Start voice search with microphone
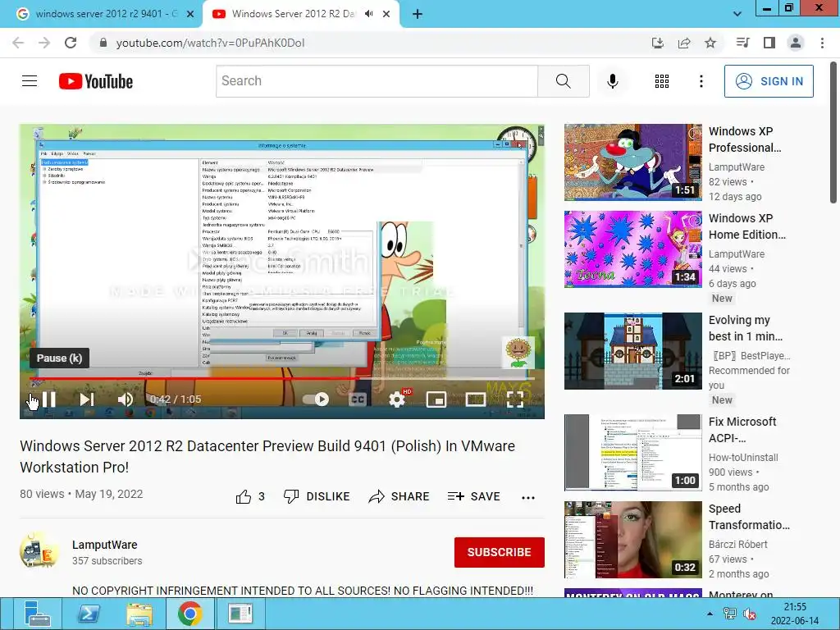This screenshot has height=630, width=840. pos(613,81)
